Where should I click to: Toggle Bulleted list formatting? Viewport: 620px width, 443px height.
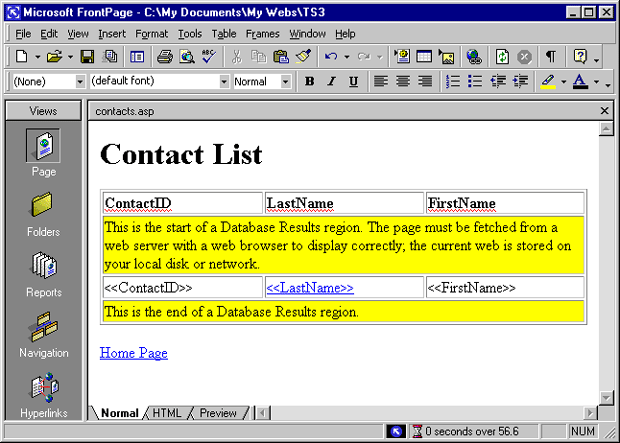(475, 81)
